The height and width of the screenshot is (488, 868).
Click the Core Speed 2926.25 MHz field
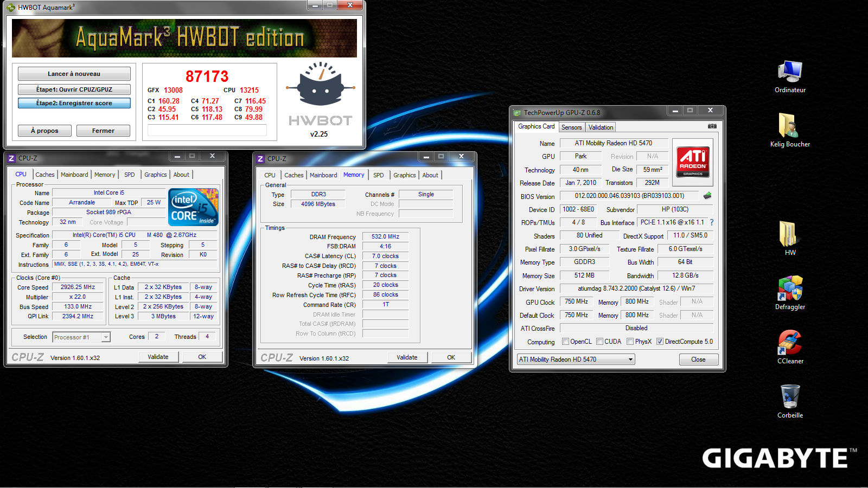[x=78, y=287]
